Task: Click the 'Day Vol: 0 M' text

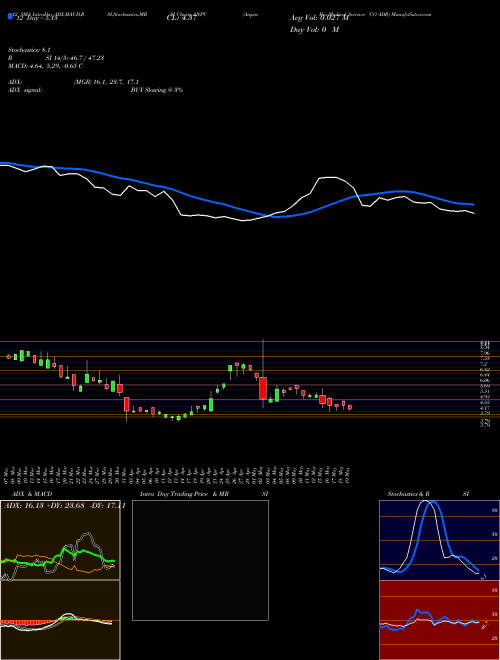Action: click(314, 30)
